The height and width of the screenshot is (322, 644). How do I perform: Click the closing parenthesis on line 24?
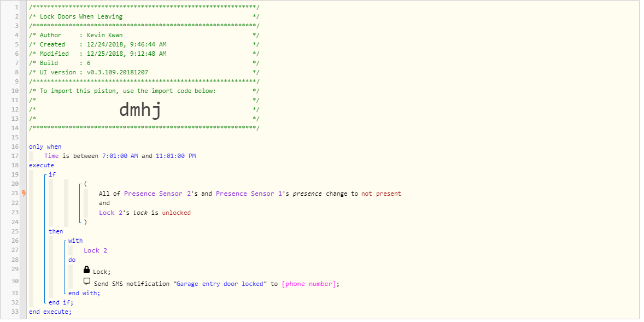click(x=85, y=222)
